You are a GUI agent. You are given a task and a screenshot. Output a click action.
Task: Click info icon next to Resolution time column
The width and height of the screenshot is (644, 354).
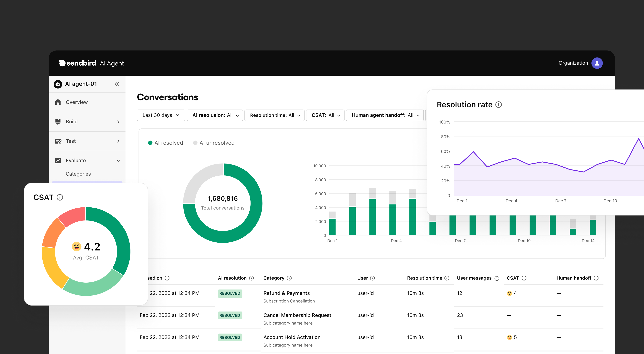[x=447, y=278]
